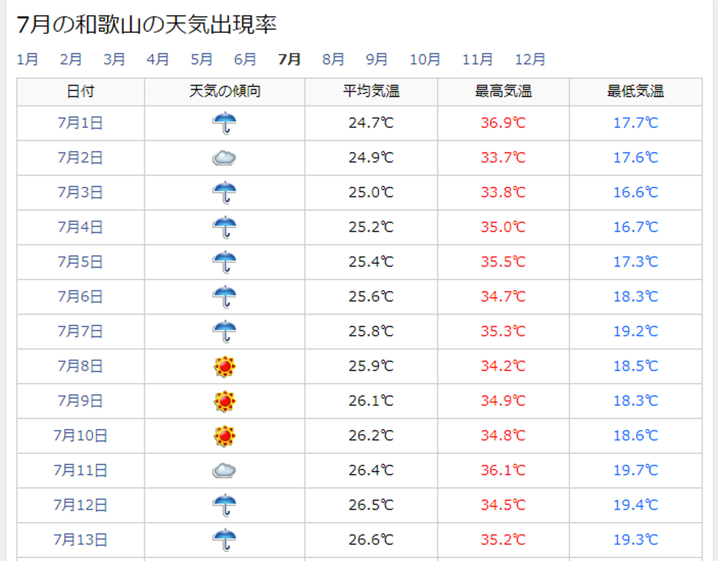
Task: Select the 18.6℃ minimum temperature cell
Action: (x=636, y=436)
